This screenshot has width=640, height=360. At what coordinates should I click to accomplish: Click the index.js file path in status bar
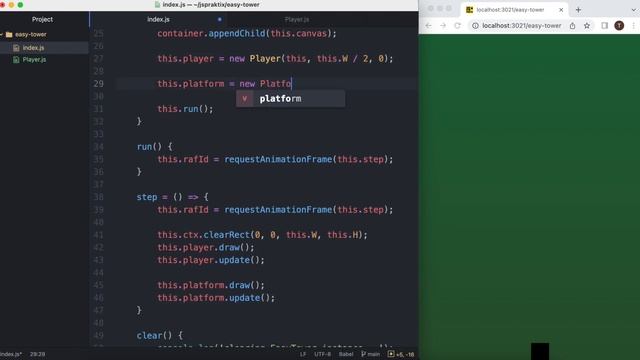(11, 354)
